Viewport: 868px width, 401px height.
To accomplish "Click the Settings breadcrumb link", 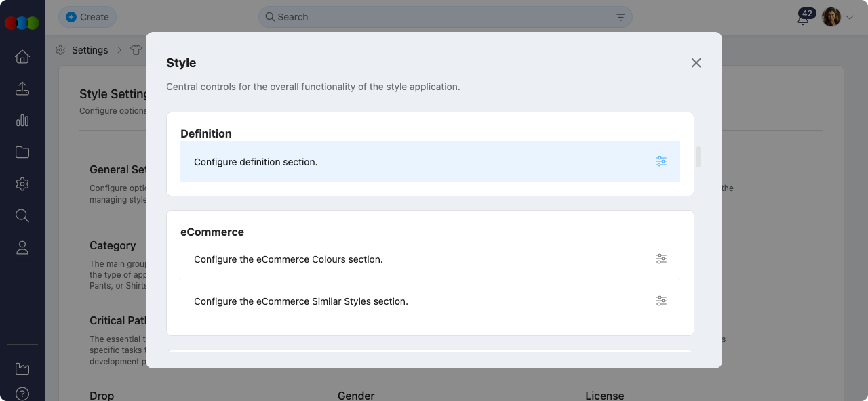I will pos(90,50).
